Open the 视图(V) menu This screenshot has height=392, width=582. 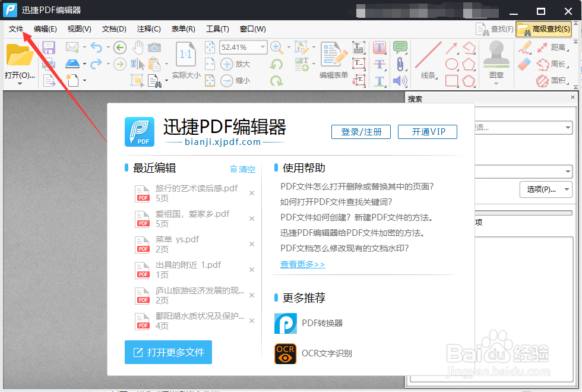[80, 29]
